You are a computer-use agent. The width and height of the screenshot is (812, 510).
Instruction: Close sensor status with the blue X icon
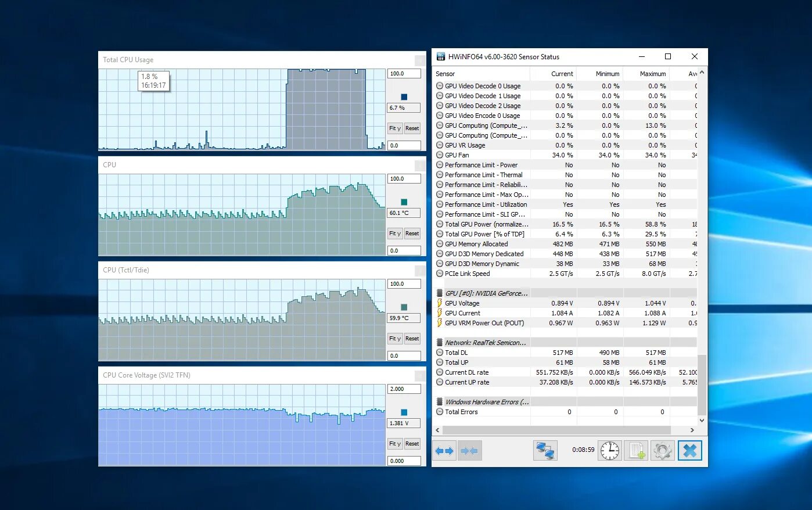coord(690,451)
